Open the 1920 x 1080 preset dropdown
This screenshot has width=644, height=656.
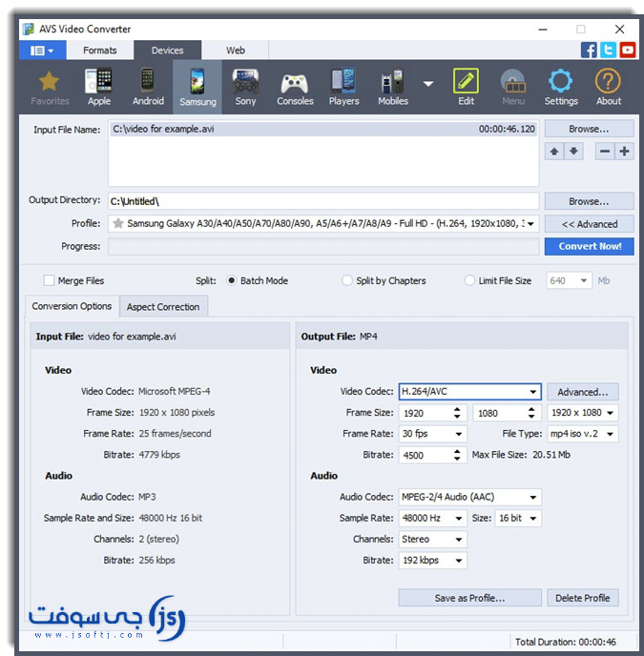click(x=582, y=413)
